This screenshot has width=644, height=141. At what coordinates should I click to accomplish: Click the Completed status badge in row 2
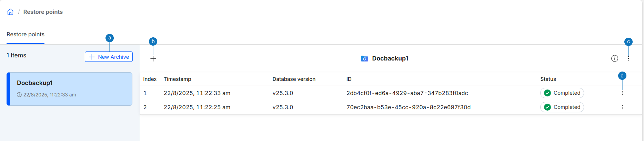[x=562, y=107]
